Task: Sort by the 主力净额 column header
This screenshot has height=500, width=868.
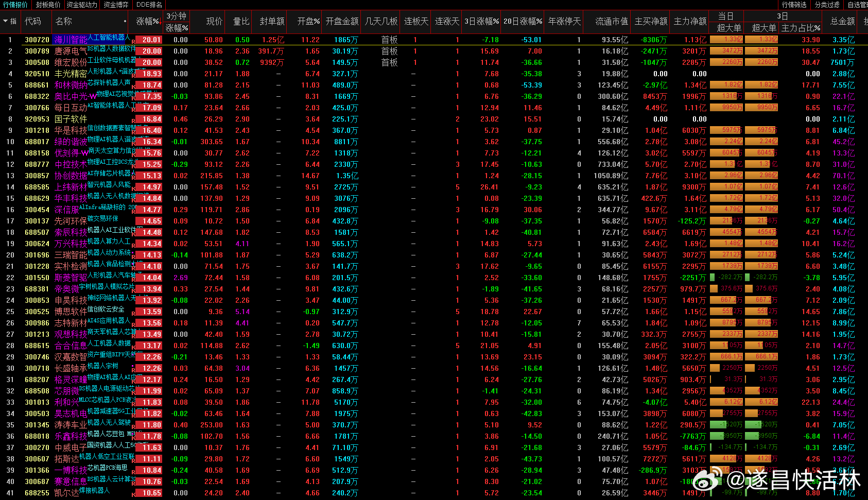Action: (x=690, y=21)
